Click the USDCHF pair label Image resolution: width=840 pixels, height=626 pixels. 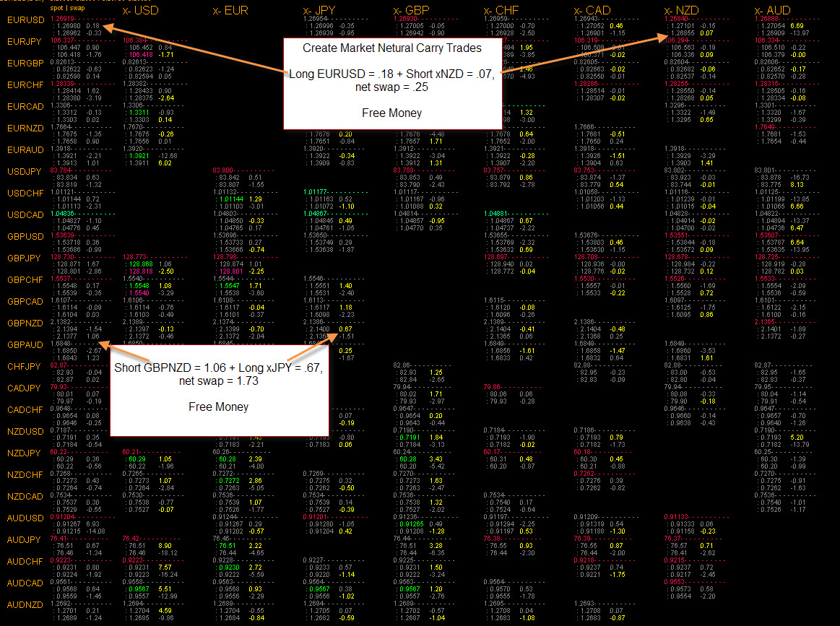coord(25,194)
